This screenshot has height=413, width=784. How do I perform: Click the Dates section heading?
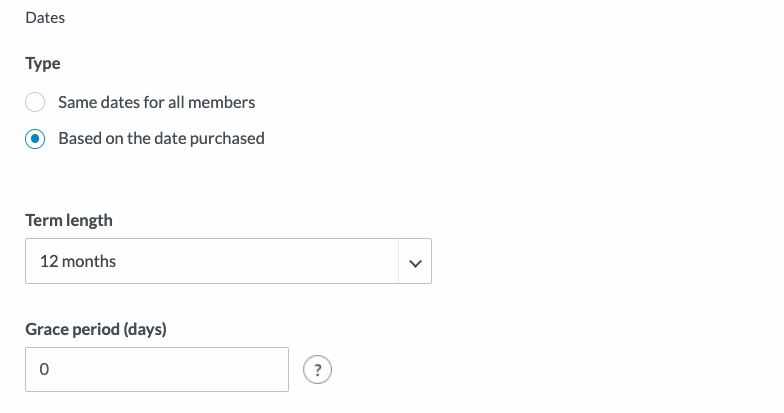click(45, 18)
